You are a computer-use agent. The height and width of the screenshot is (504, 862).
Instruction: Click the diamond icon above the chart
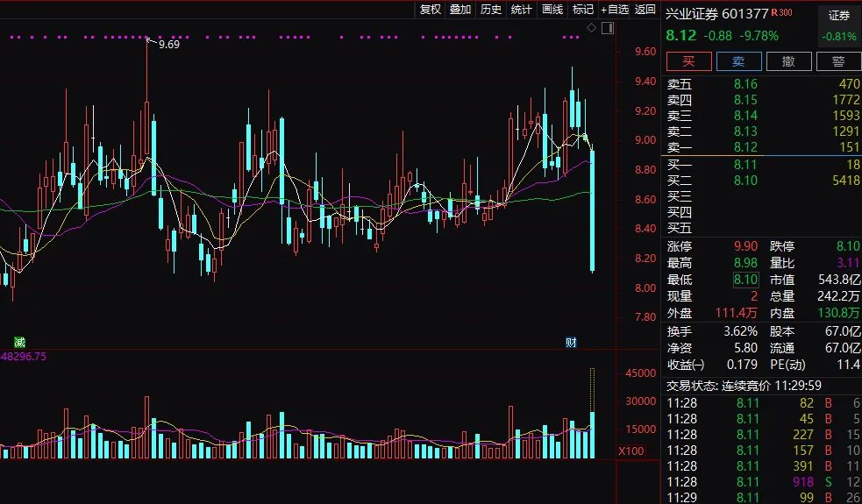pos(591,29)
